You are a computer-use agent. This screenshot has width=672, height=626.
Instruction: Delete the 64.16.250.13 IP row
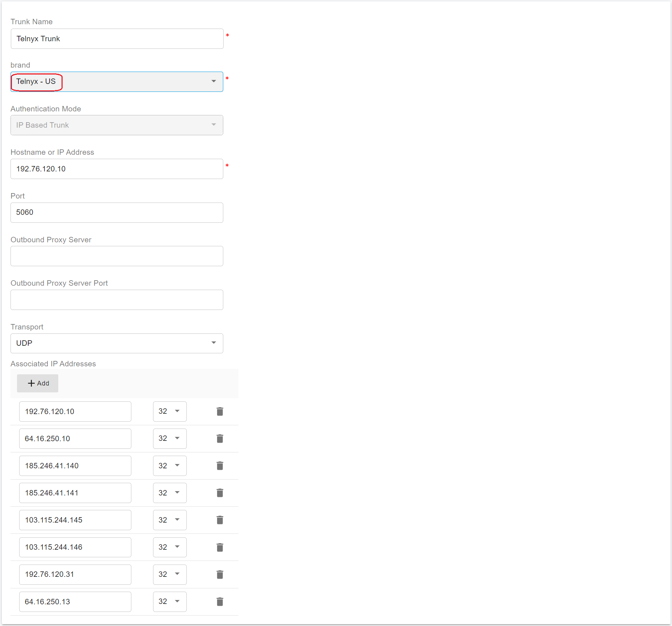(220, 602)
